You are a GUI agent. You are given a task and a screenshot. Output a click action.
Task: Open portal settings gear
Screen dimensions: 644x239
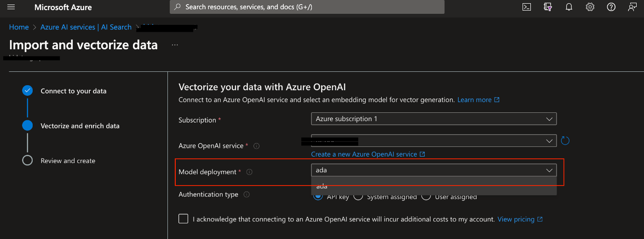[590, 7]
